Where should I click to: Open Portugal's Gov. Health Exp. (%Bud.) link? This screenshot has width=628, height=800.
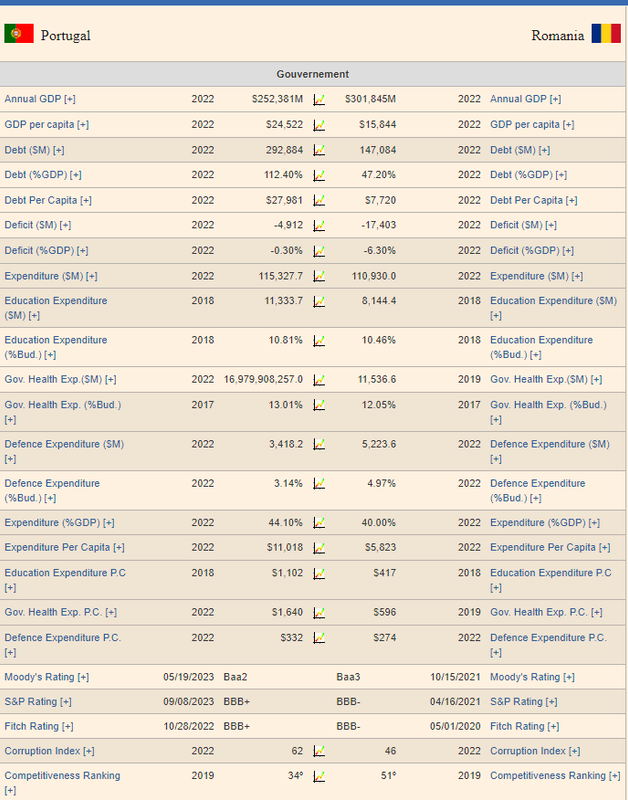tap(63, 412)
